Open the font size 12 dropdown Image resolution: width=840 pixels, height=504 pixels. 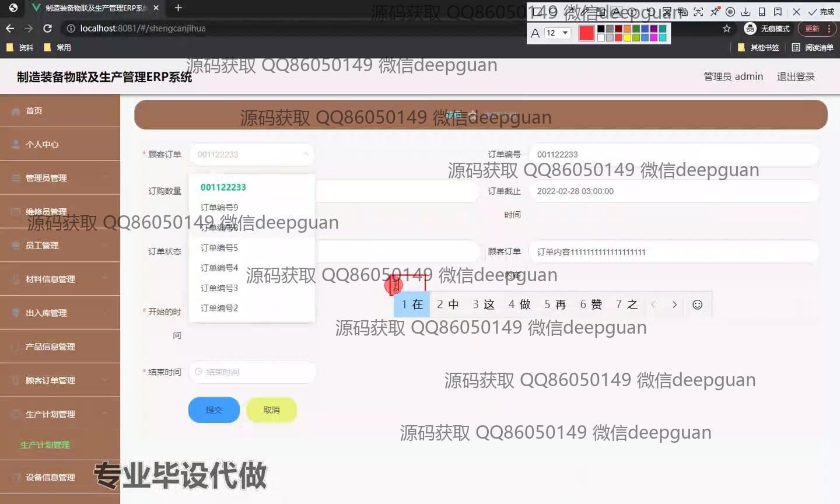[557, 33]
